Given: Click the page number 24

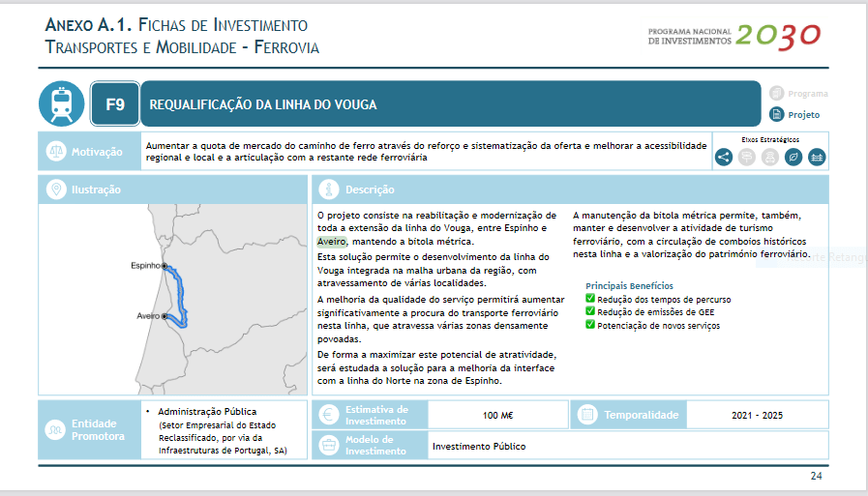Looking at the screenshot, I should coord(816,476).
